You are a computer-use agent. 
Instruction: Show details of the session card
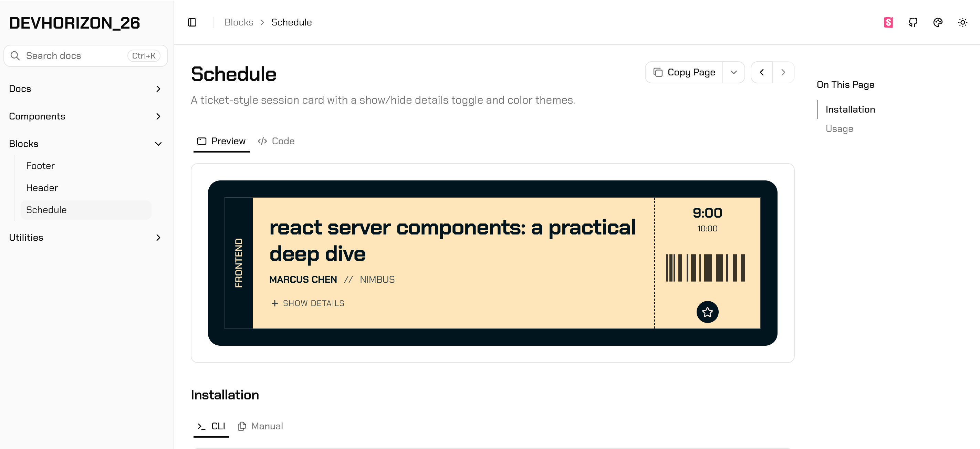[308, 303]
